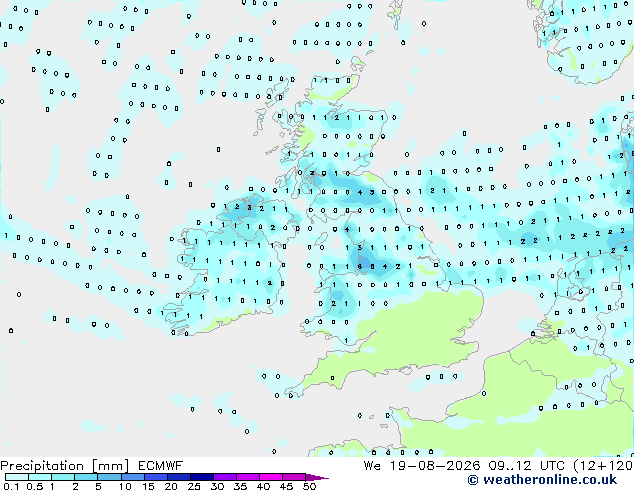Pick the 30–35 mm purple legend swatch
The image size is (634, 490).
coord(225,477)
